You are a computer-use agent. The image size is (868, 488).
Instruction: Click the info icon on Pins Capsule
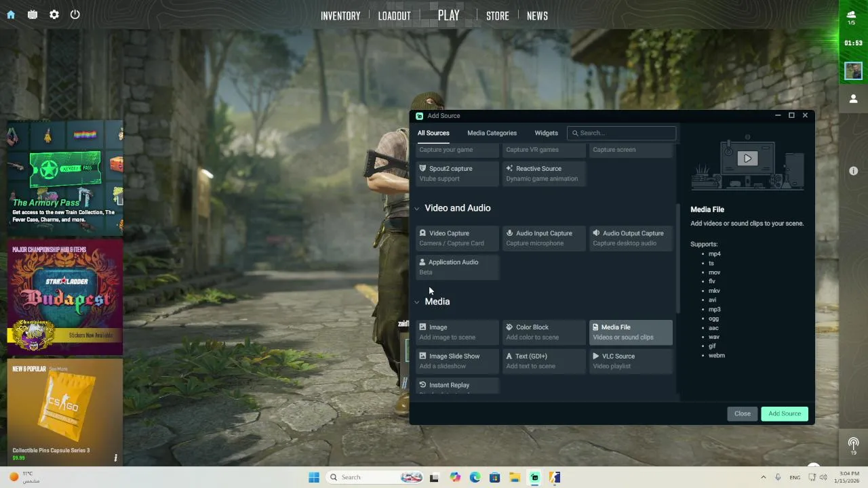pos(115,458)
